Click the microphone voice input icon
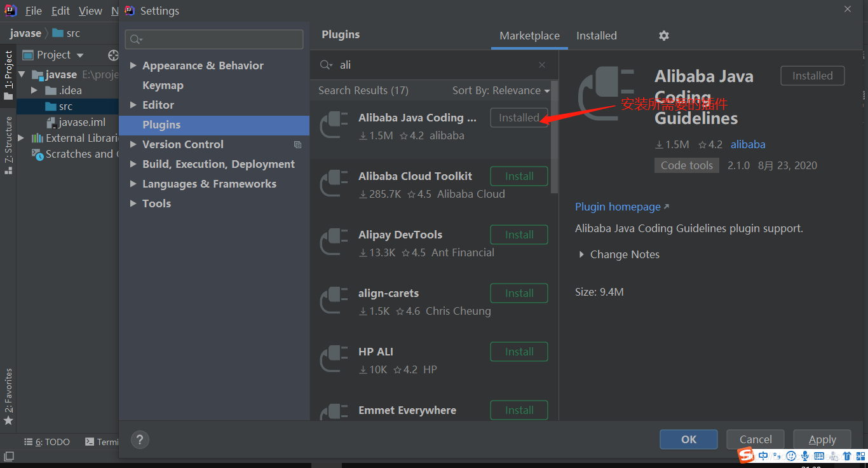The image size is (868, 468). pos(805,455)
